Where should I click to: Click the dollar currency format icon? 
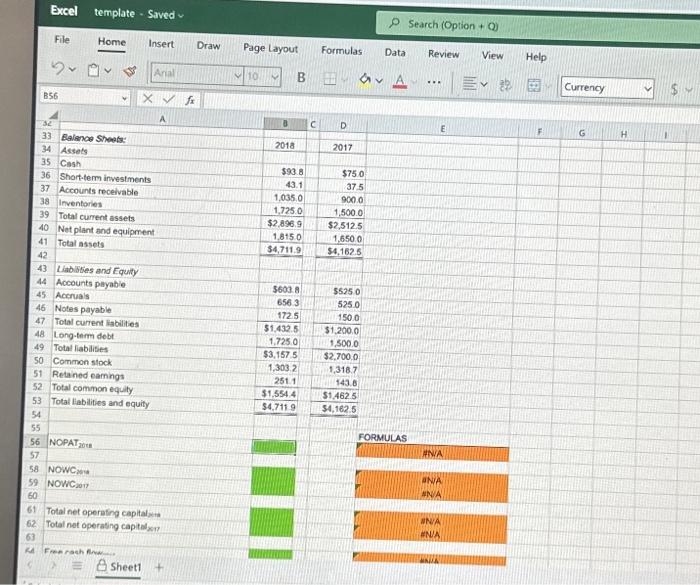point(675,89)
